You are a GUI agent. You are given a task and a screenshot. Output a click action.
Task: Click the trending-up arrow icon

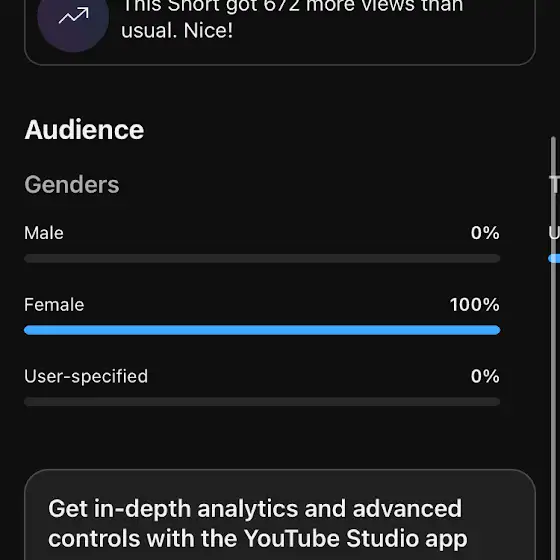73,16
